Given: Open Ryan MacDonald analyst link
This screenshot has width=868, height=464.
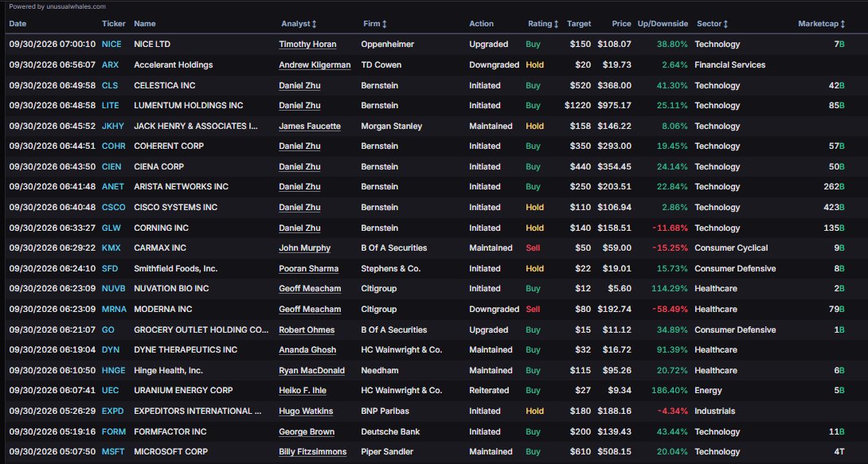Looking at the screenshot, I should 311,371.
